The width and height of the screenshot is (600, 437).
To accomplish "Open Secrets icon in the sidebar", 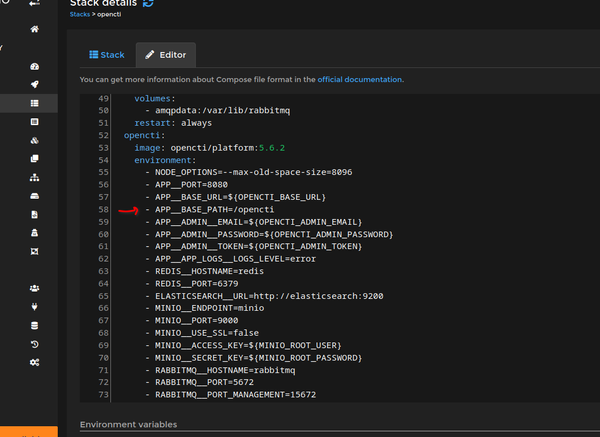I will coord(34,232).
